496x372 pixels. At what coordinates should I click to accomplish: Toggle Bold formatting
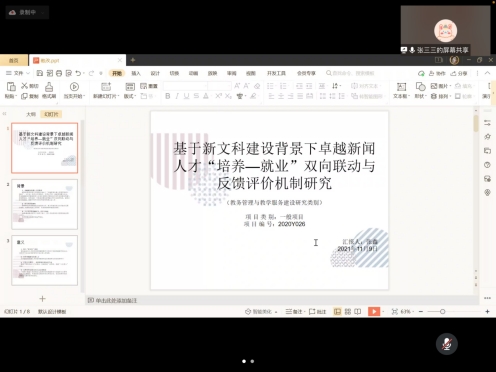point(168,96)
